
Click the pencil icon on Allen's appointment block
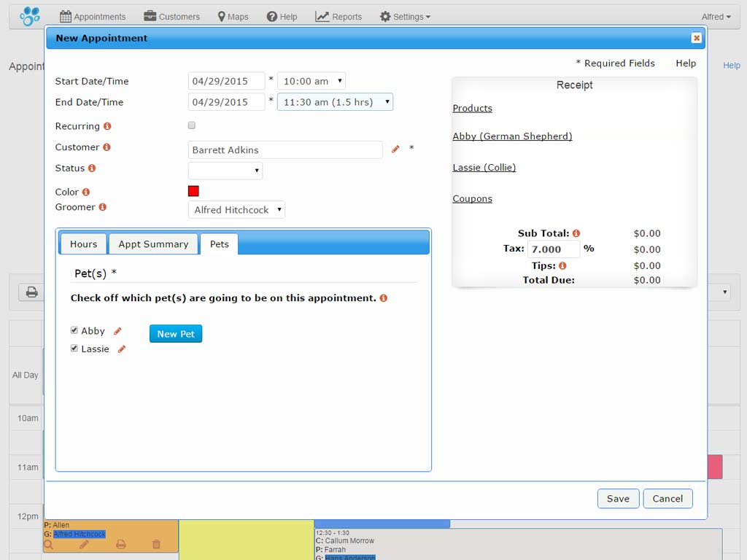click(x=84, y=544)
